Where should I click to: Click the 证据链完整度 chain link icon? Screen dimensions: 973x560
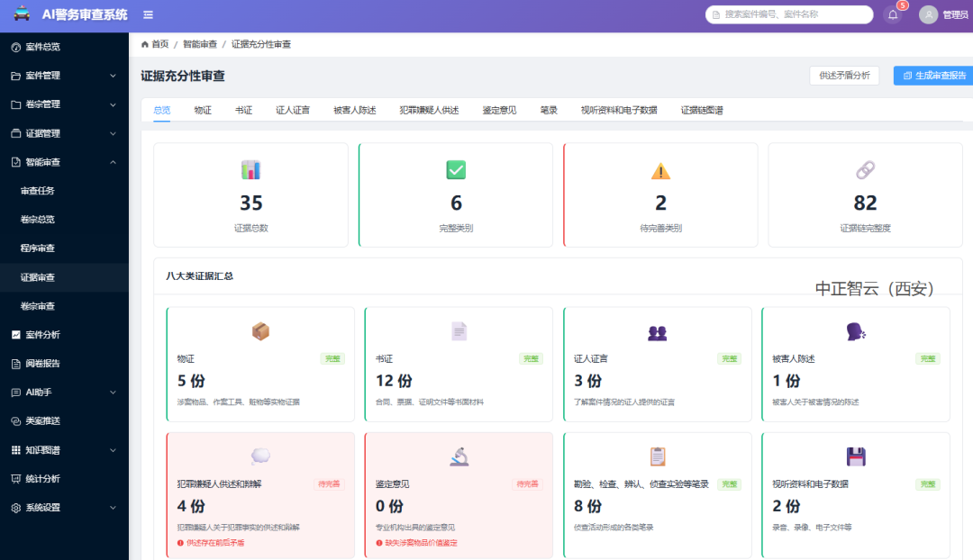(x=865, y=169)
